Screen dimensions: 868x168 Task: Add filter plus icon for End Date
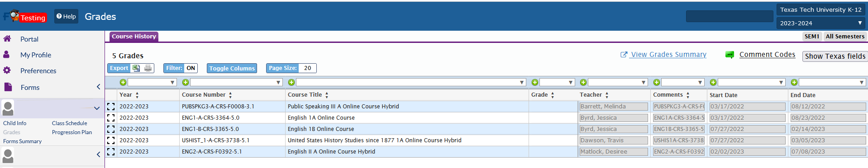794,82
